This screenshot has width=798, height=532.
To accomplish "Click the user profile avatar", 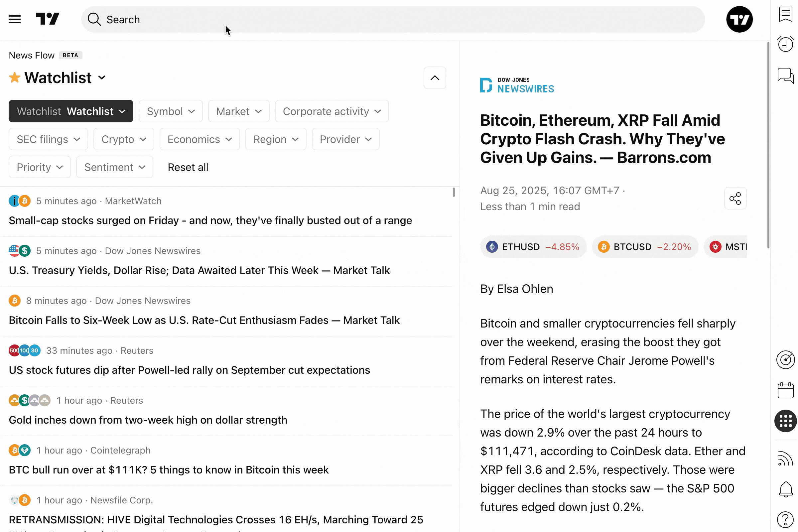I will (x=739, y=19).
